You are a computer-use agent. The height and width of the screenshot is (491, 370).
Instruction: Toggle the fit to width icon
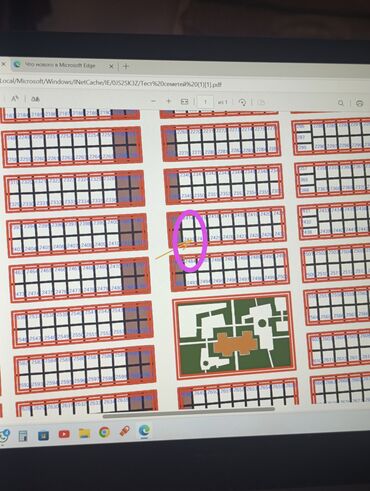tap(184, 101)
